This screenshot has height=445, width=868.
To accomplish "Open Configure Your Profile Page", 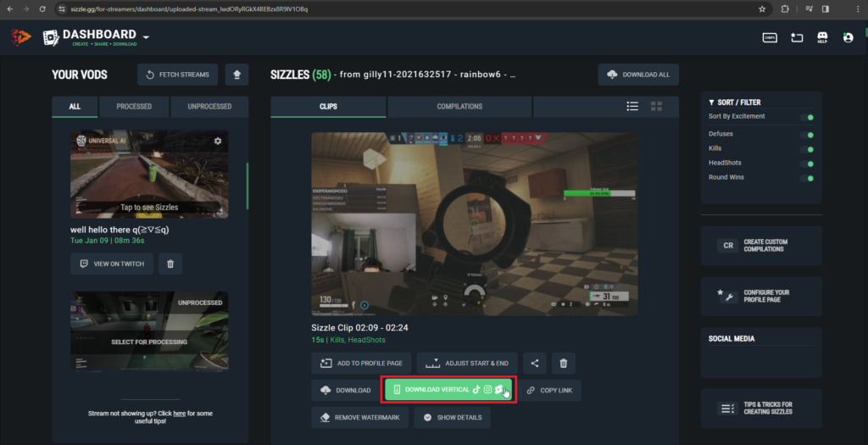I will (761, 296).
